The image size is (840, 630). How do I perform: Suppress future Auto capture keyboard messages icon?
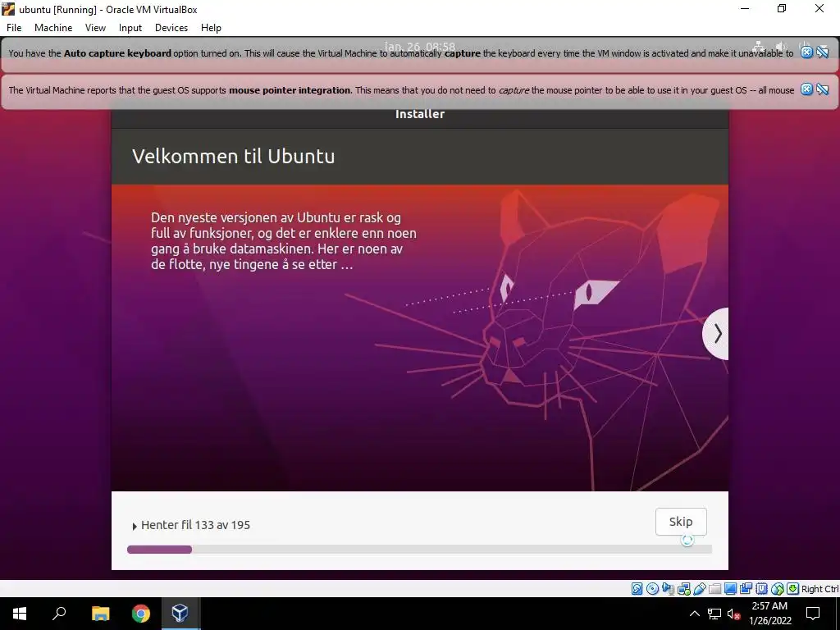pos(823,52)
